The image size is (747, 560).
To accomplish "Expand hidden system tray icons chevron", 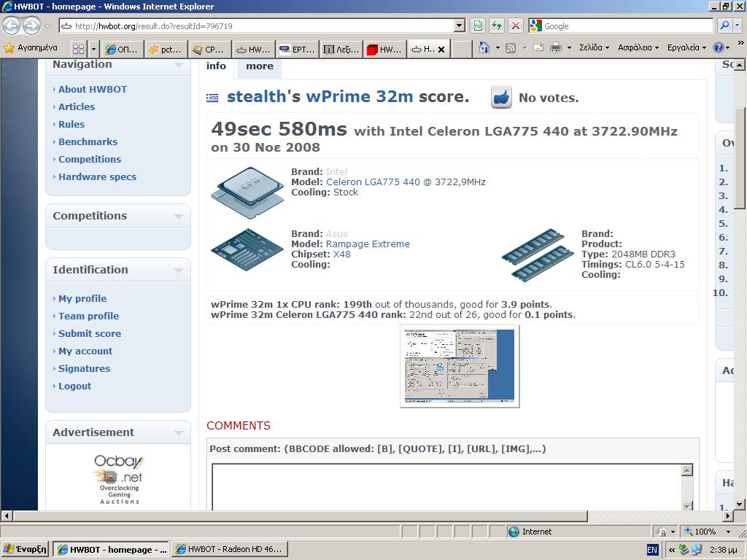I will tap(672, 550).
